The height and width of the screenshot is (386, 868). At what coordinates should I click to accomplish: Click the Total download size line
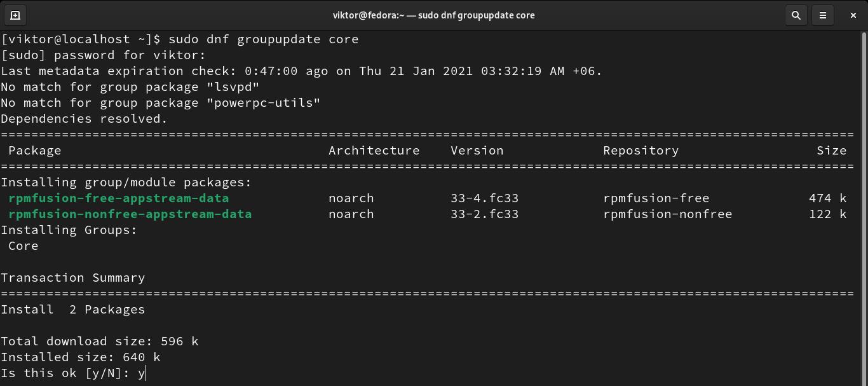[99, 341]
